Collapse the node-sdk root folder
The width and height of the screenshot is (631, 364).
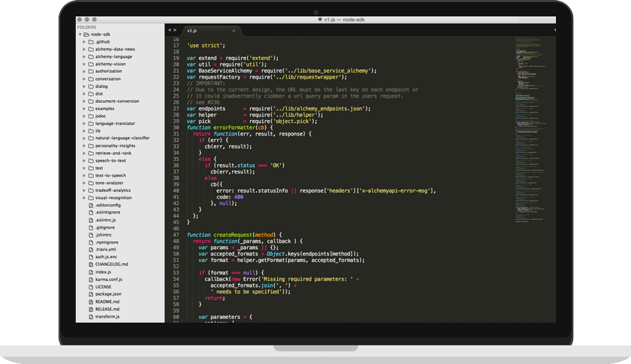pyautogui.click(x=80, y=34)
